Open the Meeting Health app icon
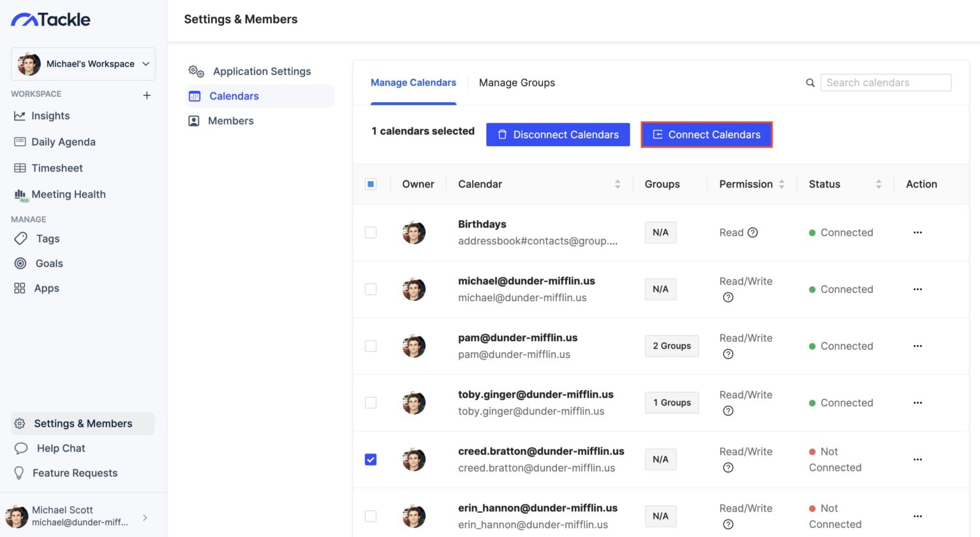Viewport: 980px width, 537px height. [20, 194]
